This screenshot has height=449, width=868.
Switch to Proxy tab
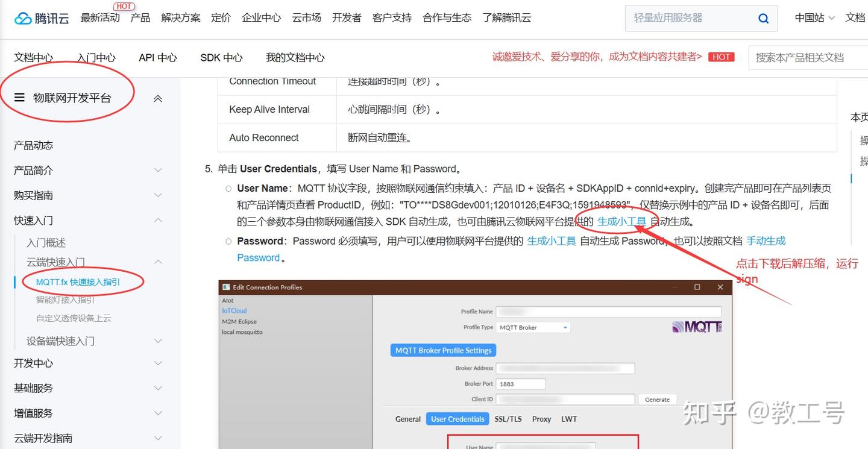point(541,419)
